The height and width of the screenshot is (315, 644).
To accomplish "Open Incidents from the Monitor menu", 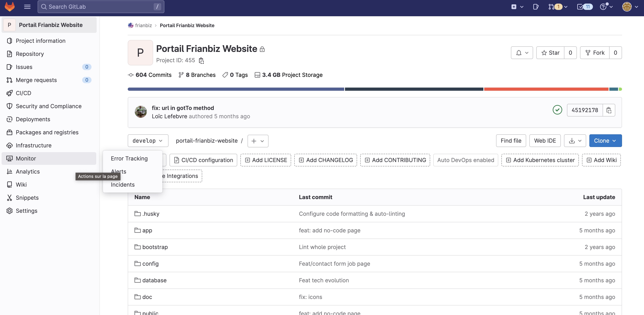I will 123,185.
